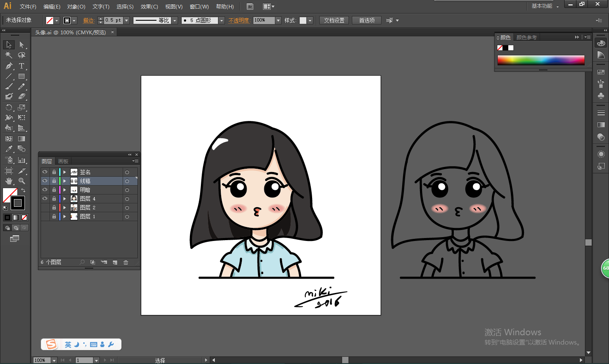Select the Eraser tool

point(22,97)
